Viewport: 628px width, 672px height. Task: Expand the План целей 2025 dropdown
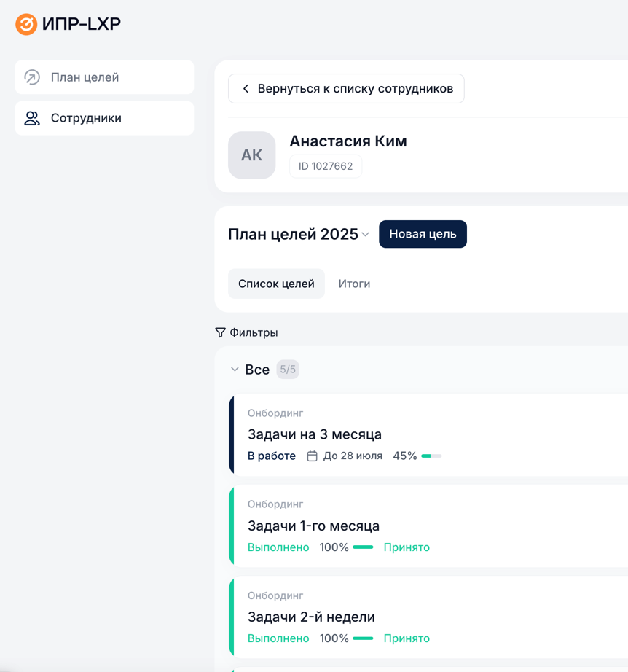pos(365,235)
